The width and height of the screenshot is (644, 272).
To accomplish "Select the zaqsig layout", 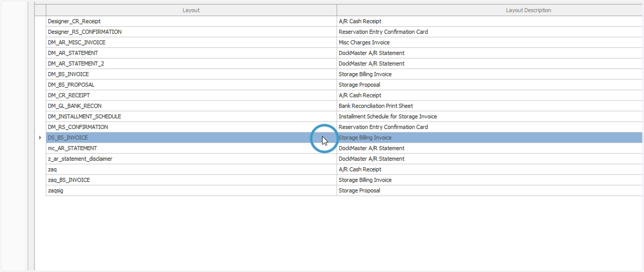I will click(55, 191).
